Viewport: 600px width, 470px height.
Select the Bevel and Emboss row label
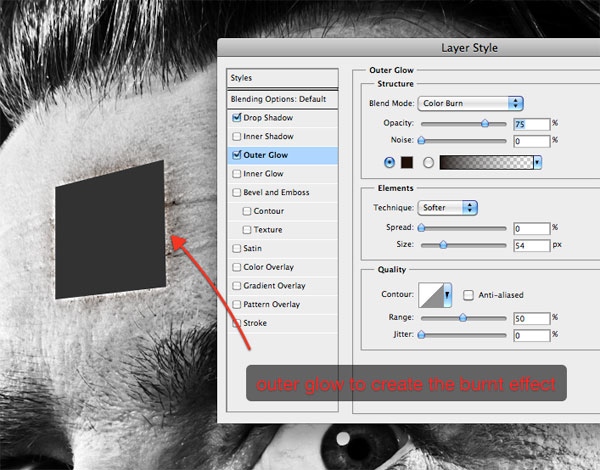click(x=276, y=192)
